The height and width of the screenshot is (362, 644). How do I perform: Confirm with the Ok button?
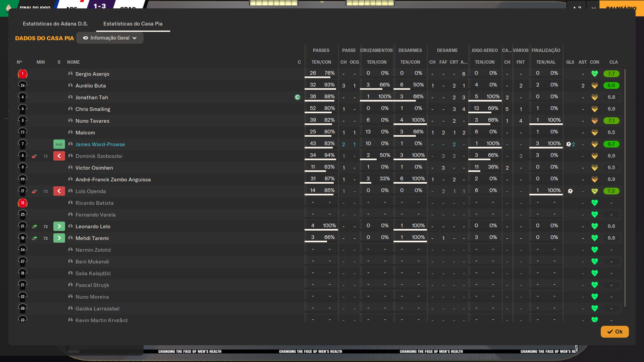614,331
